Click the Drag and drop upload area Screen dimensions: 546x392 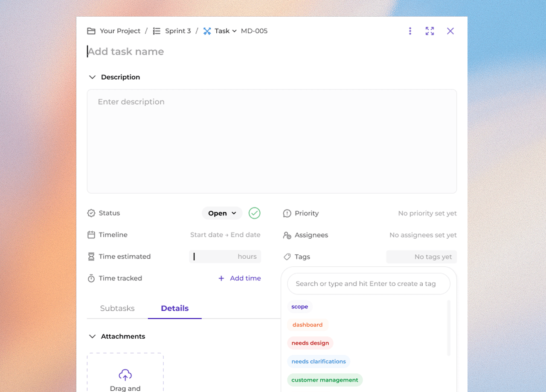[x=125, y=372]
